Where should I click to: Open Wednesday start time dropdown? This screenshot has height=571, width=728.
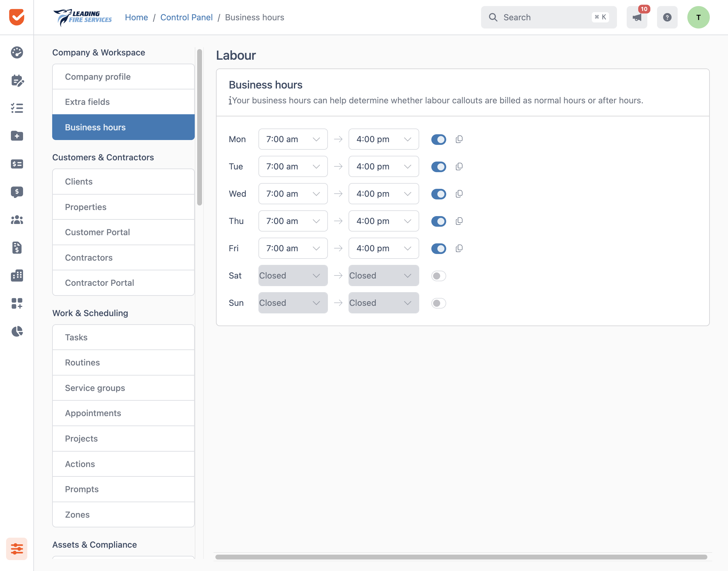293,194
